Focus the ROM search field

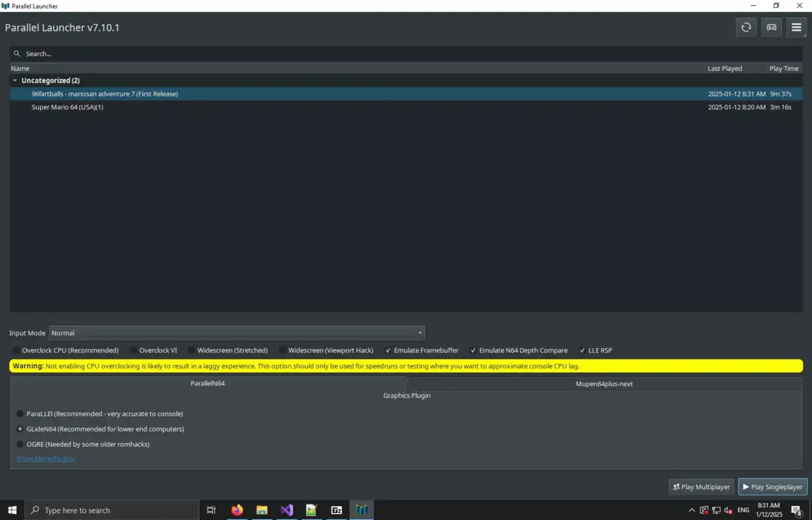406,53
